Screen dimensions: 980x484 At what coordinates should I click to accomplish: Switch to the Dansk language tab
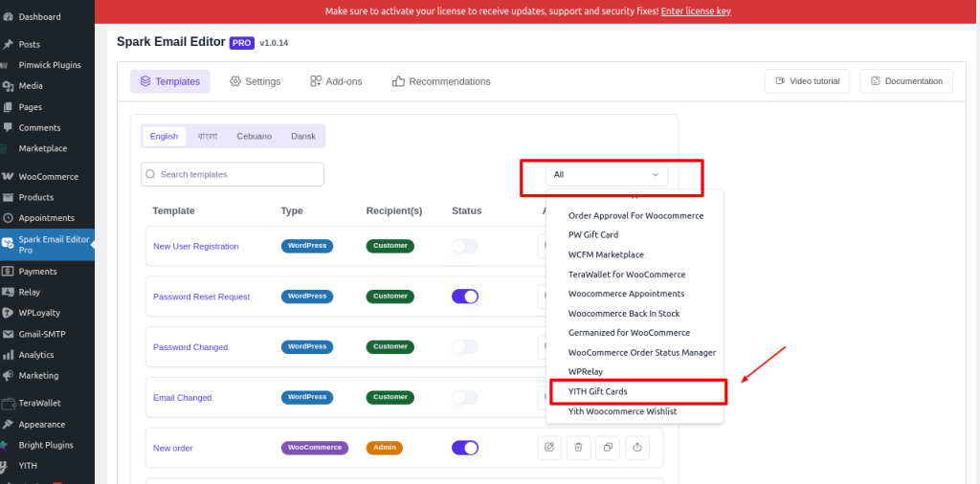point(303,136)
